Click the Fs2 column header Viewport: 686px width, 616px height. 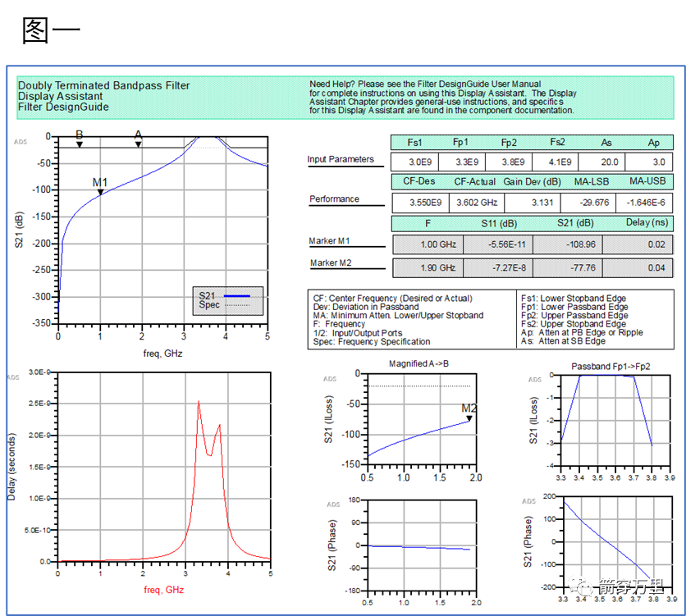point(557,142)
